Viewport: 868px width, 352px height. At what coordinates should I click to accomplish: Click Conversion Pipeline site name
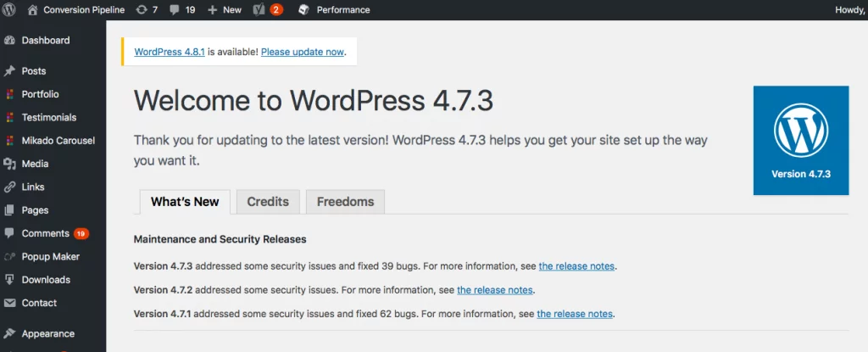pos(84,10)
